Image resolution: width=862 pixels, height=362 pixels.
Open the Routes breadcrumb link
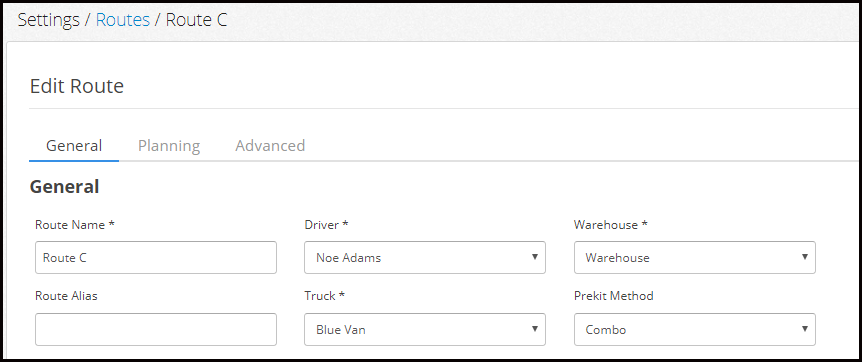coord(123,20)
